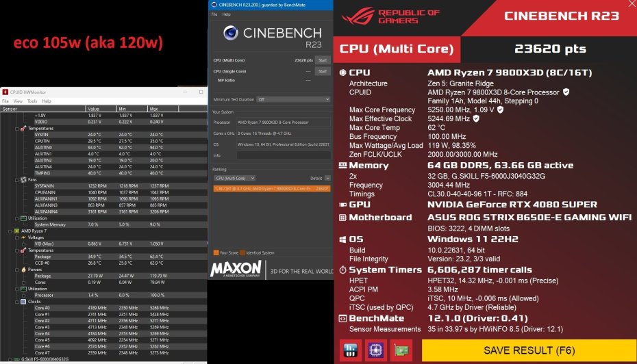Viewport: 637px width, 364px height.
Task: Open Cinebench File menu
Action: coord(214,14)
